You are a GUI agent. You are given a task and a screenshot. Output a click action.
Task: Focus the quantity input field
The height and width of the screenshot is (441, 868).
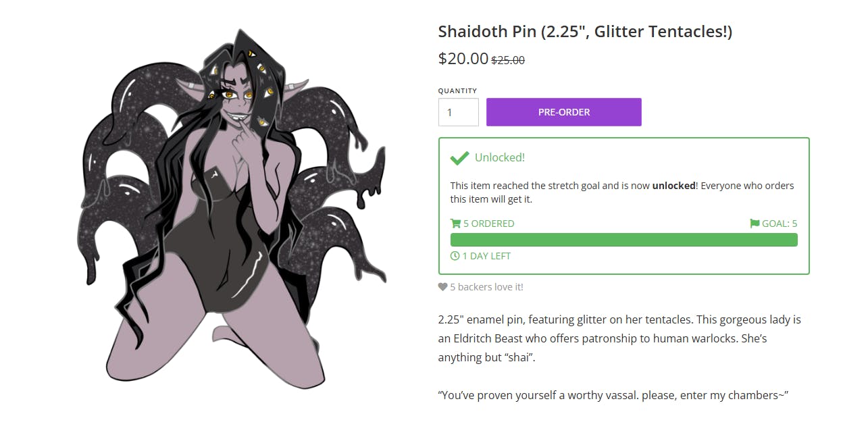pyautogui.click(x=459, y=112)
